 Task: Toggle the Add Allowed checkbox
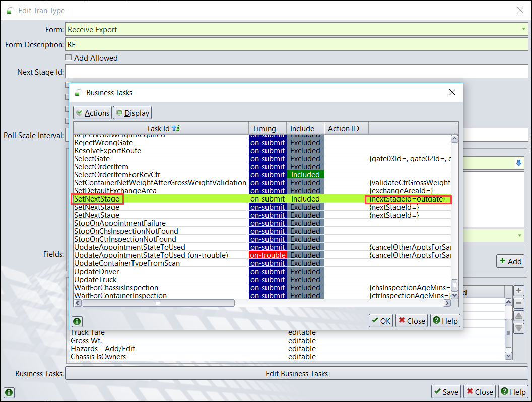point(69,57)
